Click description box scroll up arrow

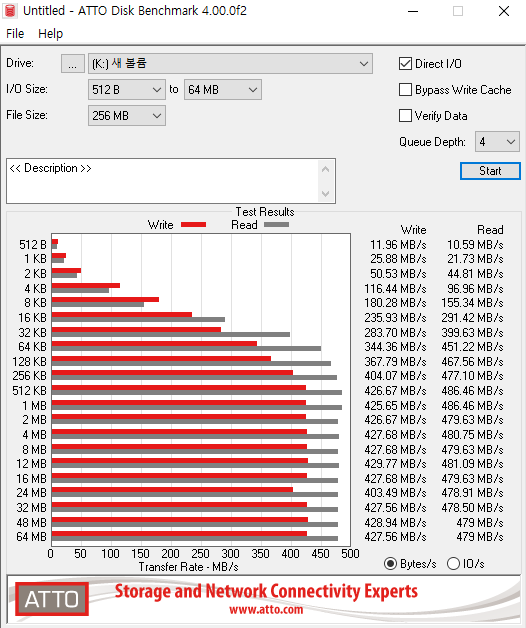click(326, 169)
